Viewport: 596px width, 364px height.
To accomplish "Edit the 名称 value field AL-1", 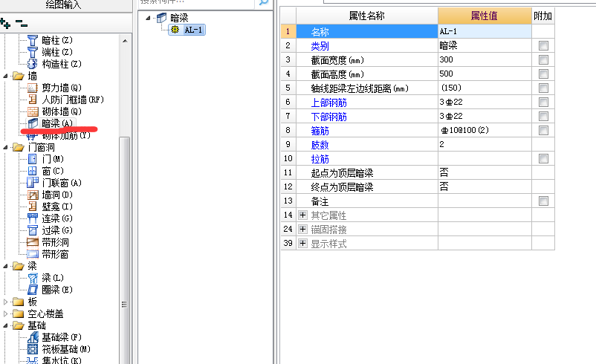I will pyautogui.click(x=485, y=31).
